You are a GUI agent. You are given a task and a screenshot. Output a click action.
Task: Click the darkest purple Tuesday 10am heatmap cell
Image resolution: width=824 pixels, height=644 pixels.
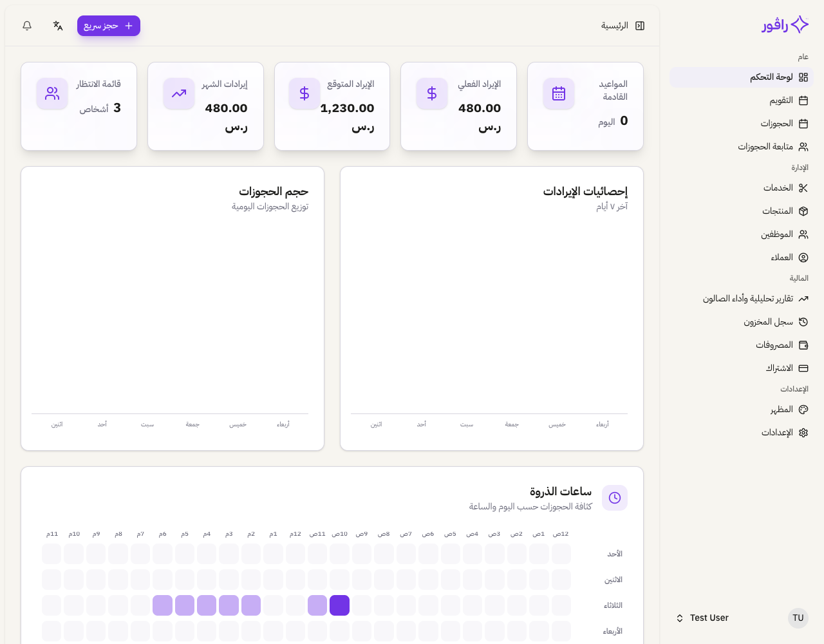[339, 605]
